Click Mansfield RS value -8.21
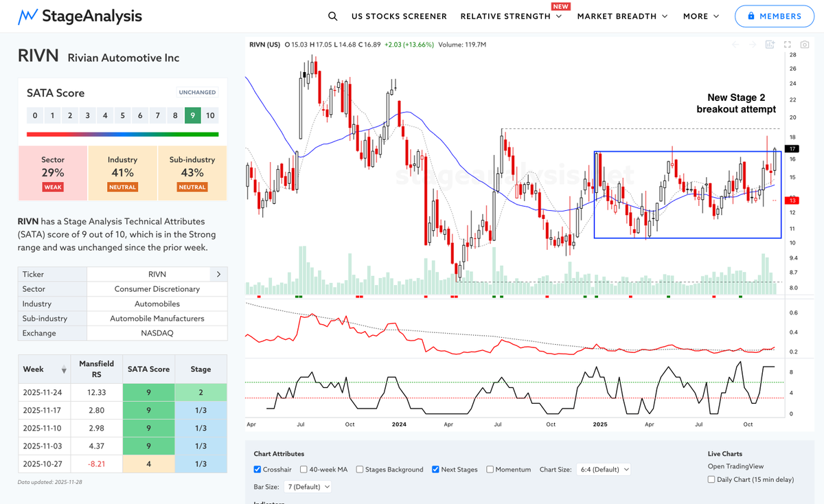Image resolution: width=824 pixels, height=504 pixels. point(97,463)
